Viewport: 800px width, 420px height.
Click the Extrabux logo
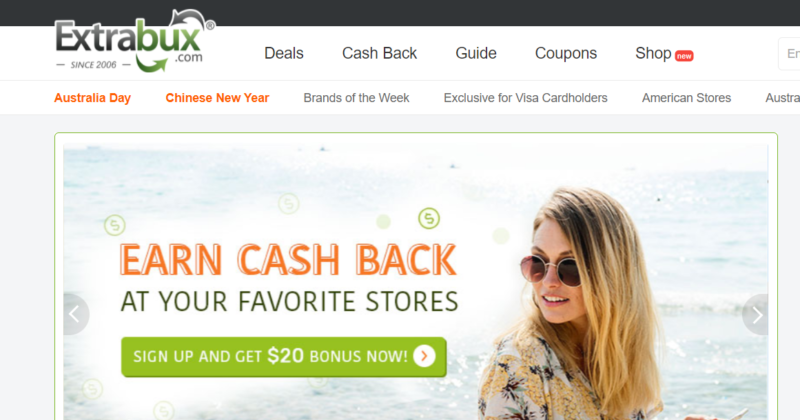pos(135,41)
